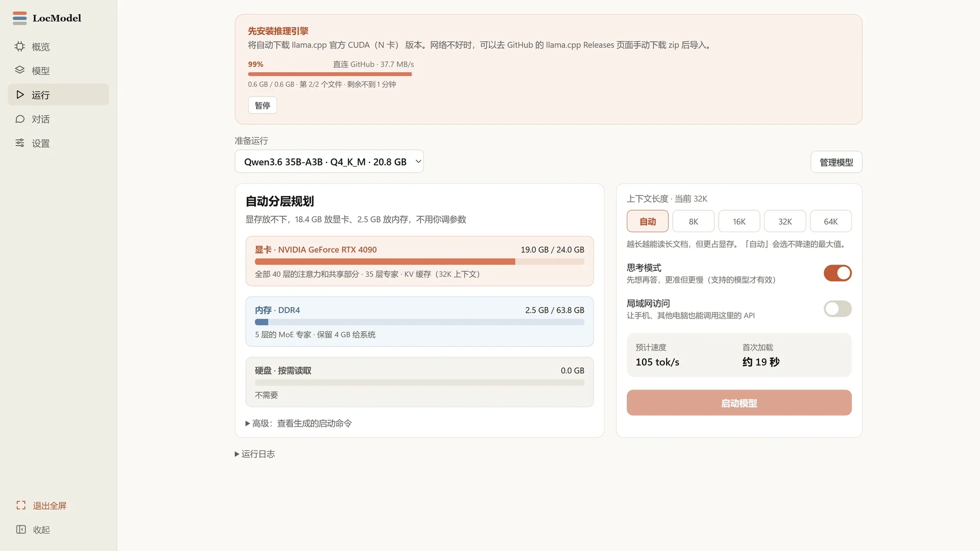Choose the 64K context length
980x551 pixels.
[x=830, y=221]
